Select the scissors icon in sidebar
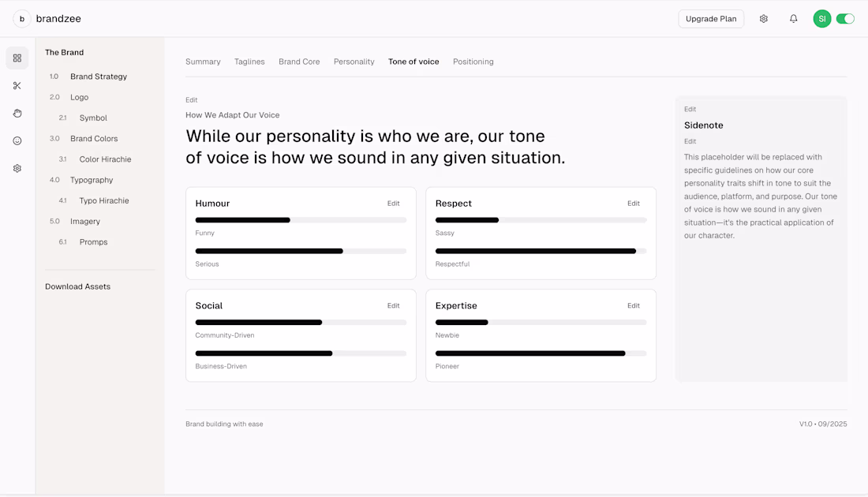Image resolution: width=868 pixels, height=497 pixels. point(17,86)
